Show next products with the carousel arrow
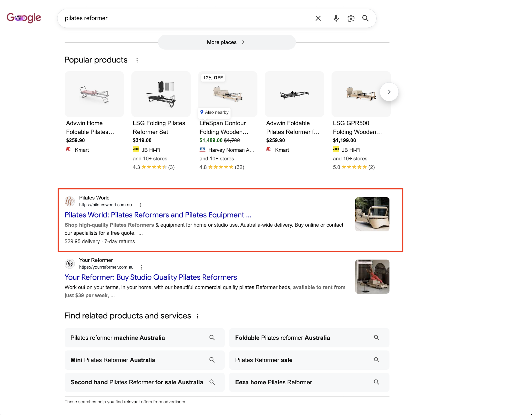Viewport: 532px width, 415px height. pyautogui.click(x=389, y=92)
